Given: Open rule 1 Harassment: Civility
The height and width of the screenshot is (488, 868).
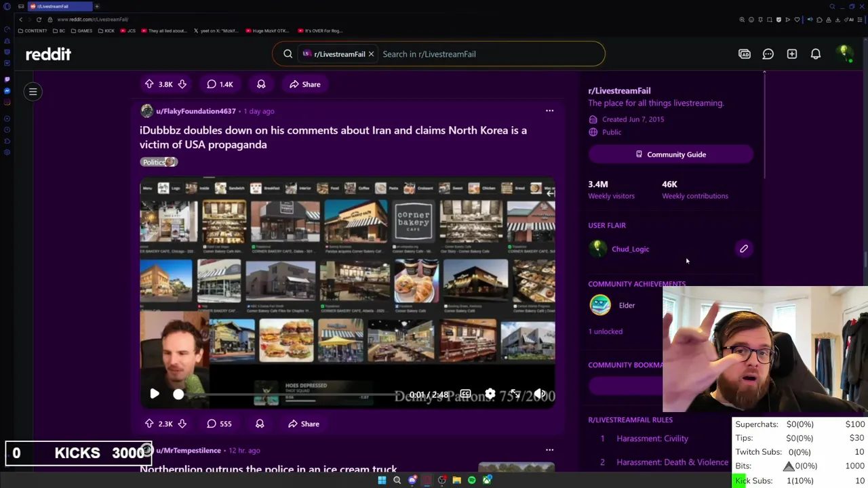Looking at the screenshot, I should click(652, 439).
